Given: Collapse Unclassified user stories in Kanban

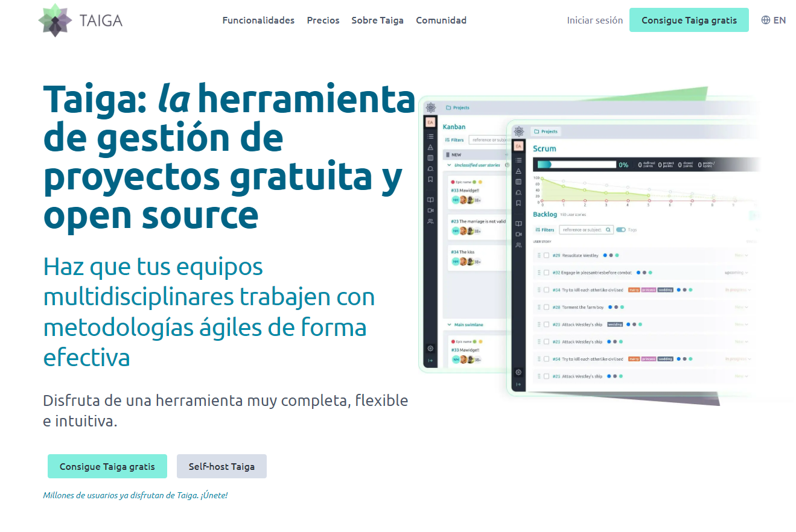Looking at the screenshot, I should (x=449, y=165).
